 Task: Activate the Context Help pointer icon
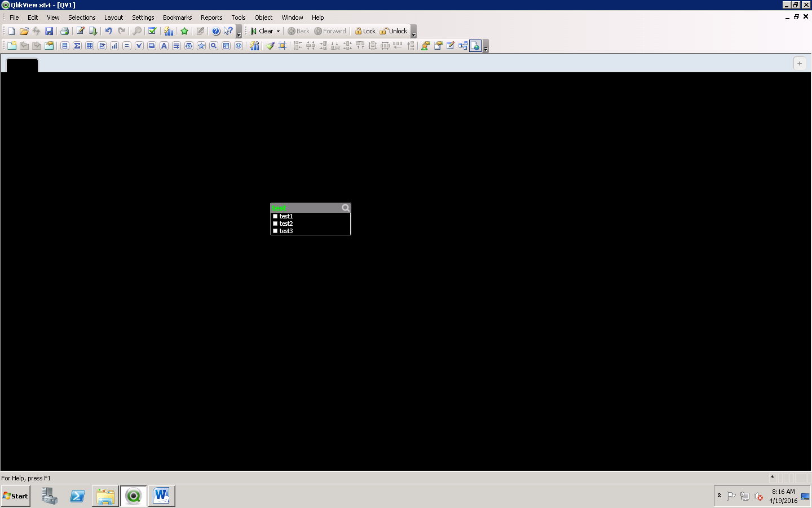point(228,31)
